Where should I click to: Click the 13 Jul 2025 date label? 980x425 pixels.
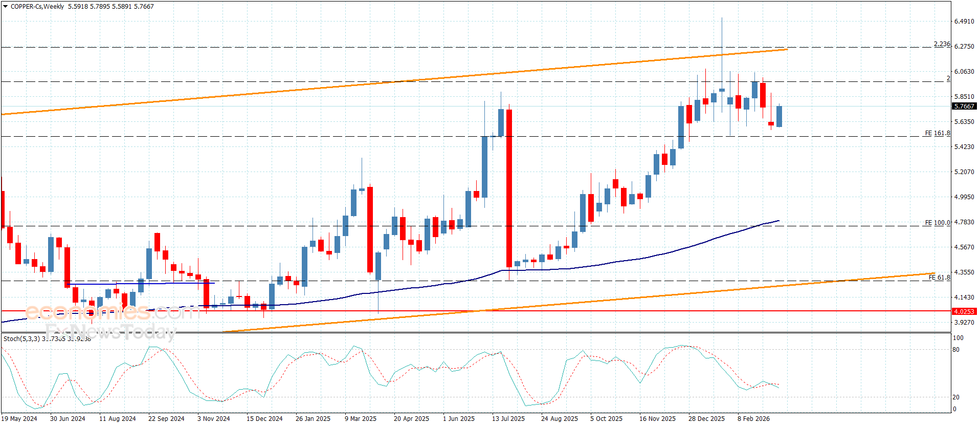(508, 419)
